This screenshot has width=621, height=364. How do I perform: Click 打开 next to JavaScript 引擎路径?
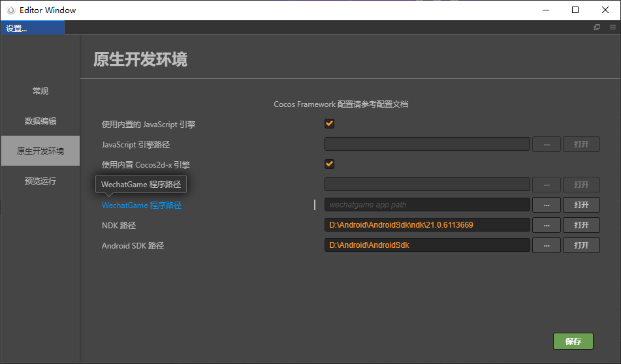[581, 144]
